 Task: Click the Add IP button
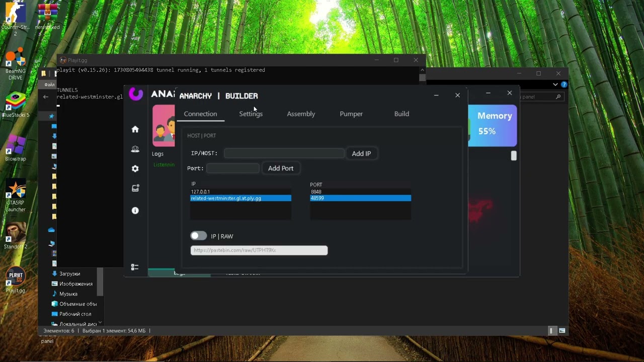(361, 153)
